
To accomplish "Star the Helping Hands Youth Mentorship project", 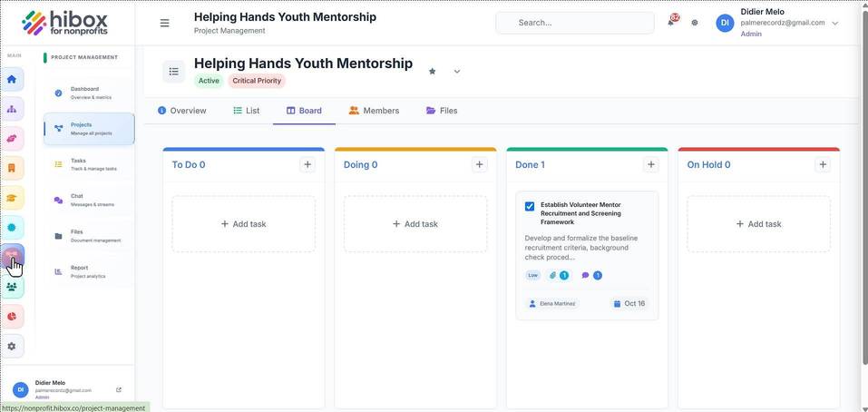I will [433, 72].
